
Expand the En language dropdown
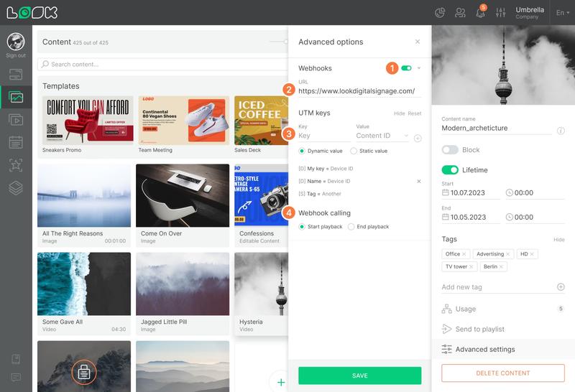[563, 12]
